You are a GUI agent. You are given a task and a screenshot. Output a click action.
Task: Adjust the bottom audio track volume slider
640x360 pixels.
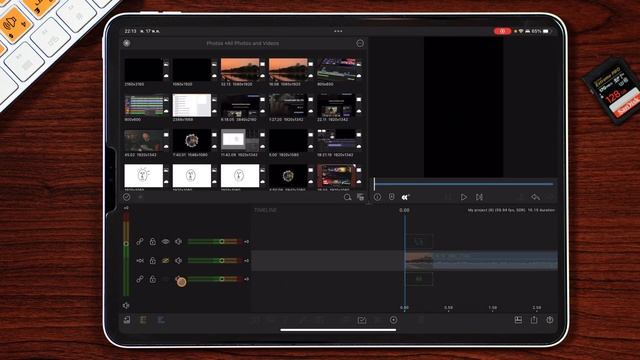coord(215,279)
